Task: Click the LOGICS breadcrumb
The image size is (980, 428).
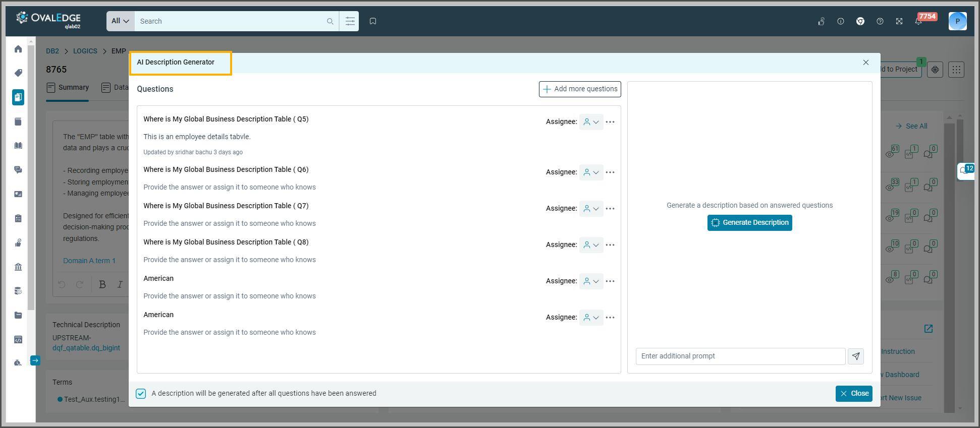Action: (x=85, y=51)
